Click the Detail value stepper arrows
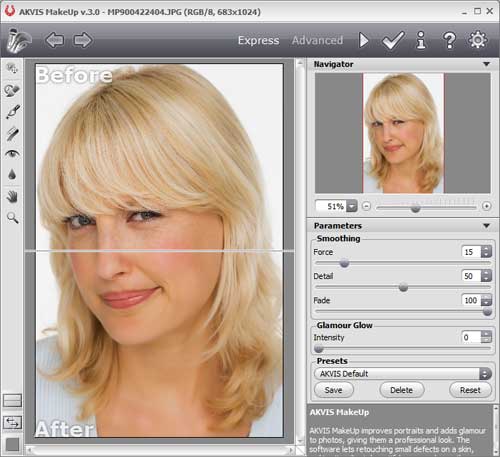The image size is (500, 457). click(486, 276)
